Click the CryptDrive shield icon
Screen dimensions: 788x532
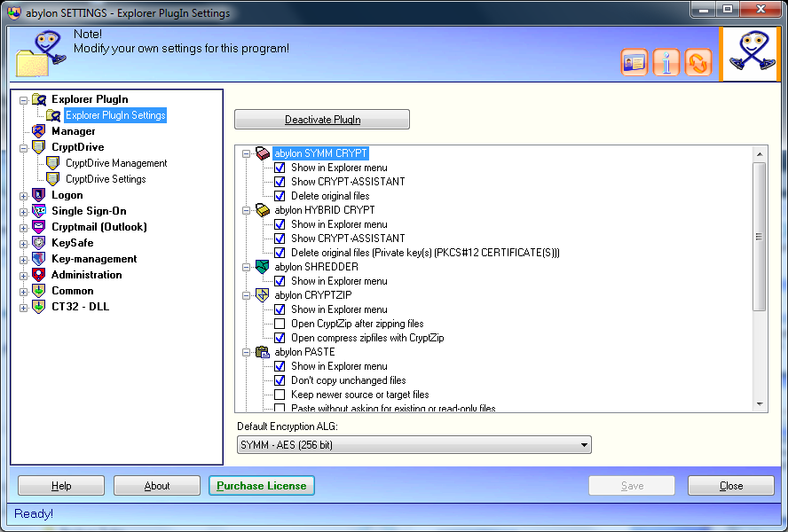[39, 147]
